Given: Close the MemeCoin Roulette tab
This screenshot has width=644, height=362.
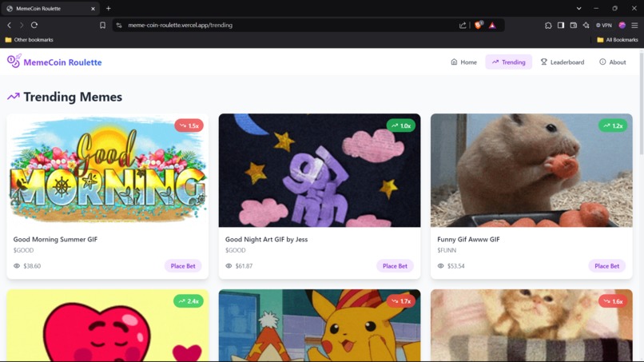Looking at the screenshot, I should (93, 8).
